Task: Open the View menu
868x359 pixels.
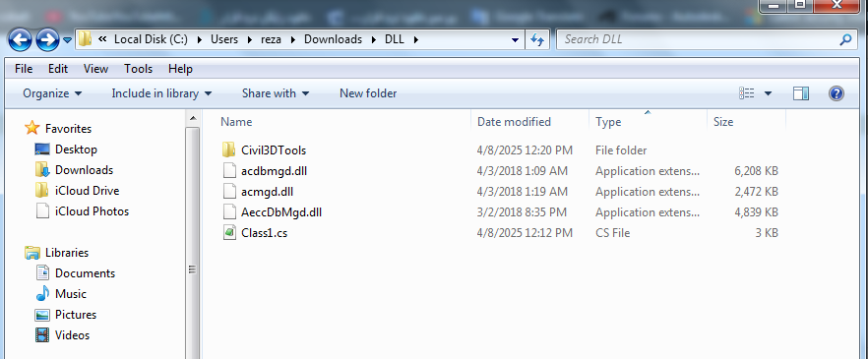Action: [x=95, y=69]
